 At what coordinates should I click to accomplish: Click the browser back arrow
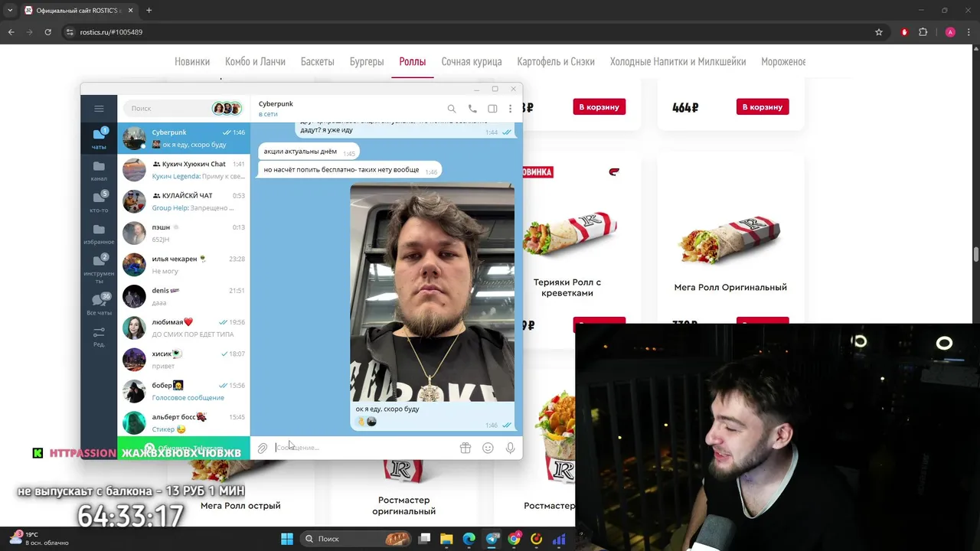click(x=11, y=32)
